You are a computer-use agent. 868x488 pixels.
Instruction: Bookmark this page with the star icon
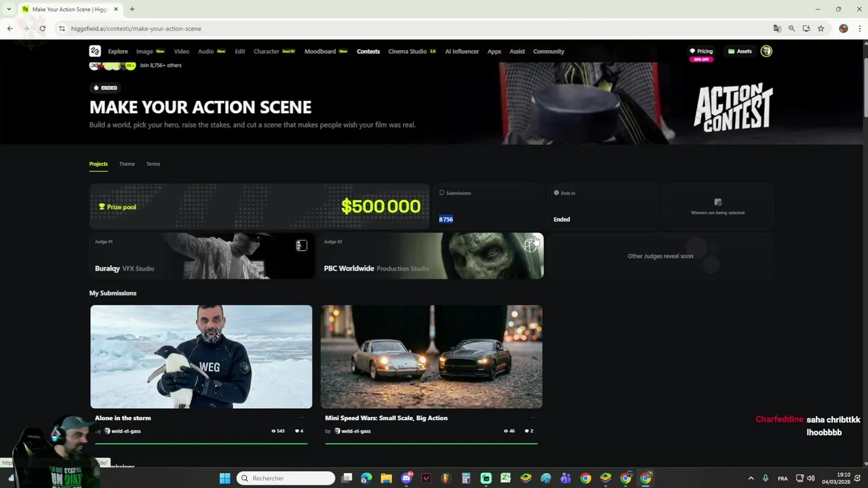click(821, 28)
